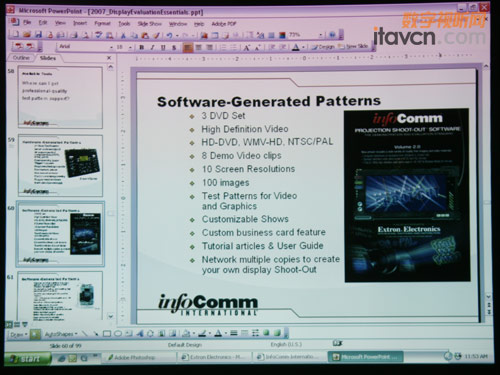Image resolution: width=500 pixels, height=375 pixels.
Task: Click the Italic formatting button
Action: pos(152,48)
